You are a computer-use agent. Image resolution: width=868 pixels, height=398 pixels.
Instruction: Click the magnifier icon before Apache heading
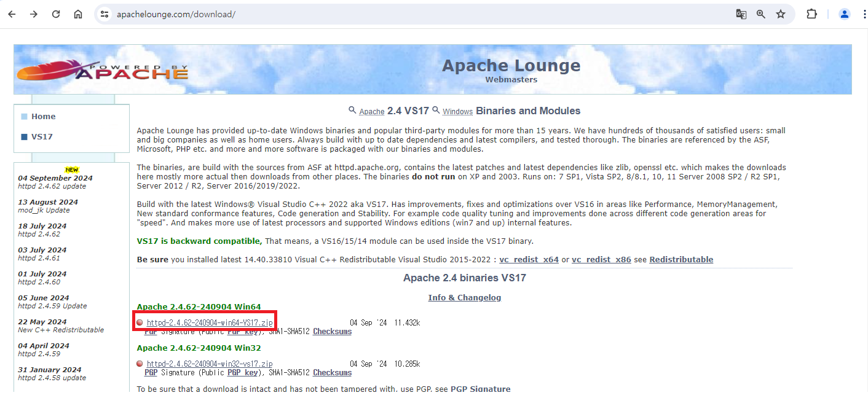[352, 110]
